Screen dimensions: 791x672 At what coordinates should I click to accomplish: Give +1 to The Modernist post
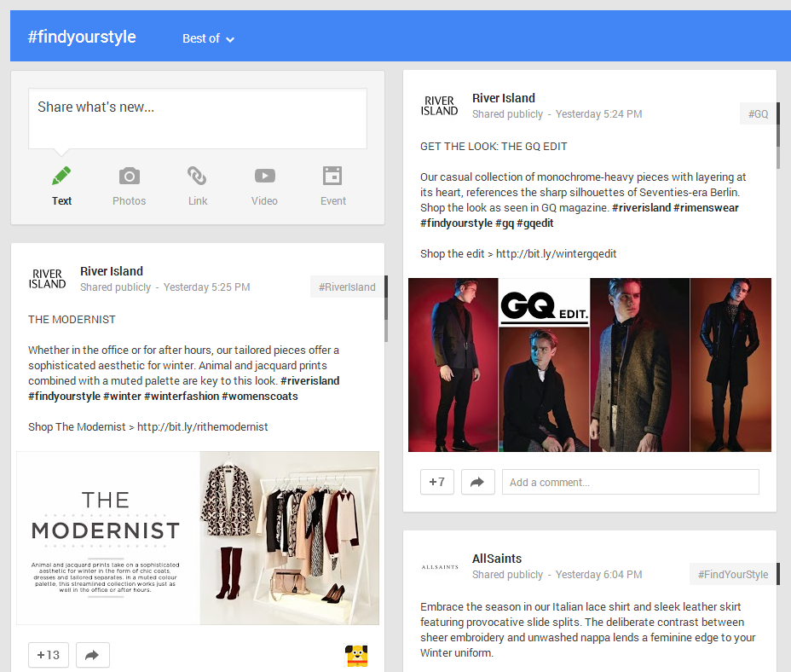49,655
